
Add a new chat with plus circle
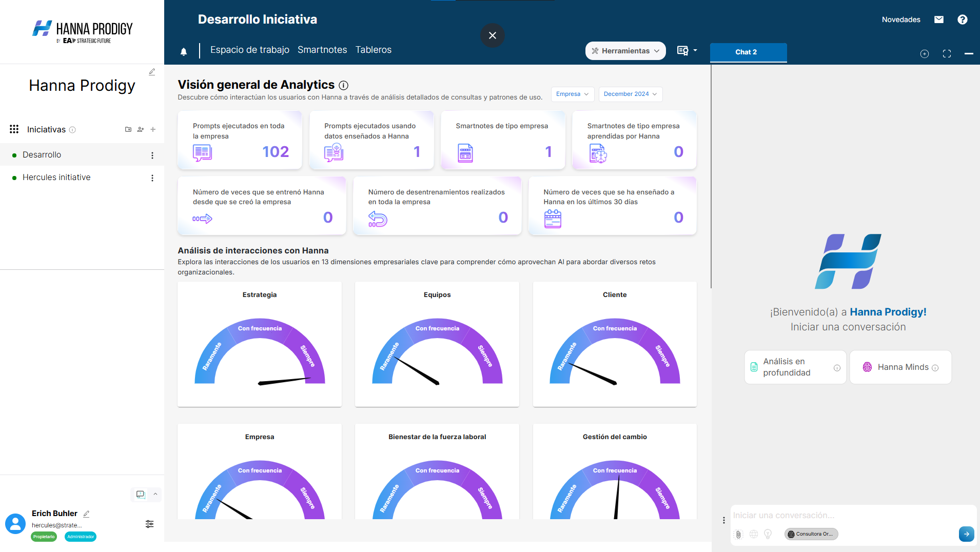point(925,54)
